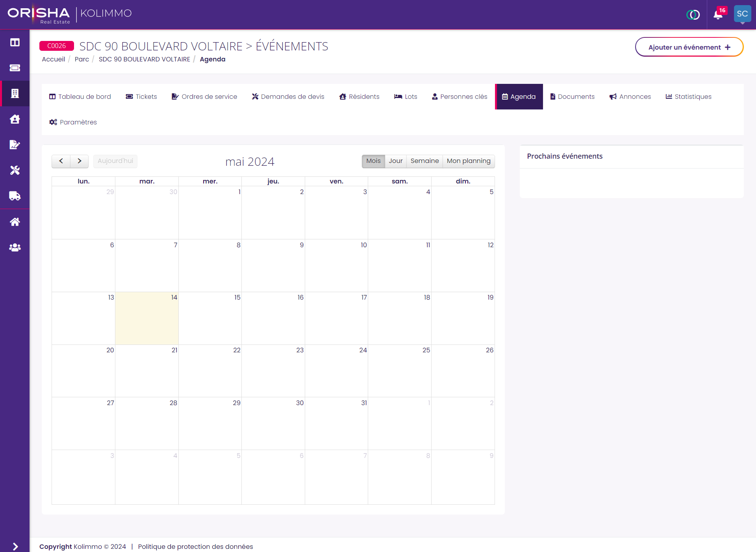Viewport: 756px width, 552px height.
Task: Open the crossed tools sidebar icon
Action: (15, 170)
